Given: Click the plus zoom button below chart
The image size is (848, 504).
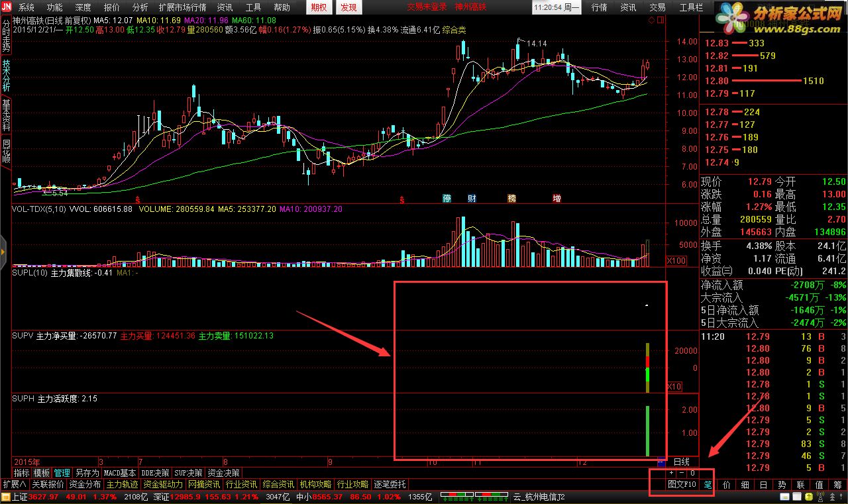Looking at the screenshot, I should pos(671,473).
